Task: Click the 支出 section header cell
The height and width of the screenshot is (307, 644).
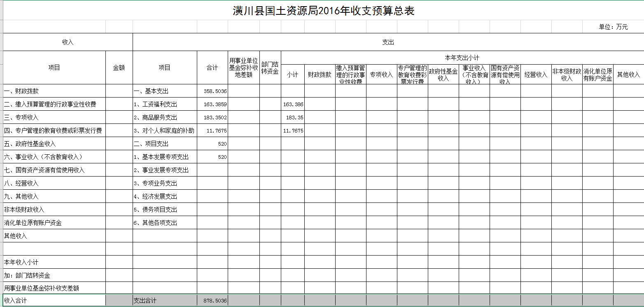Action: (388, 42)
